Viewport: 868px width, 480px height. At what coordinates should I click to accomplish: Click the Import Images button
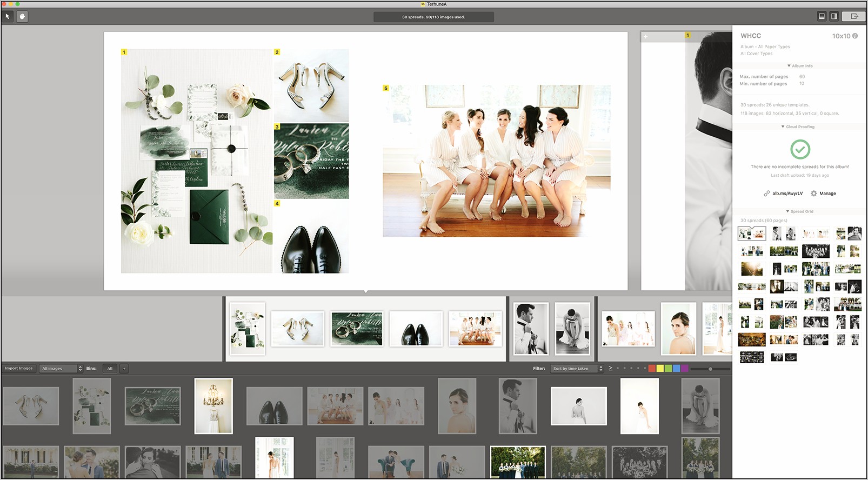click(19, 369)
